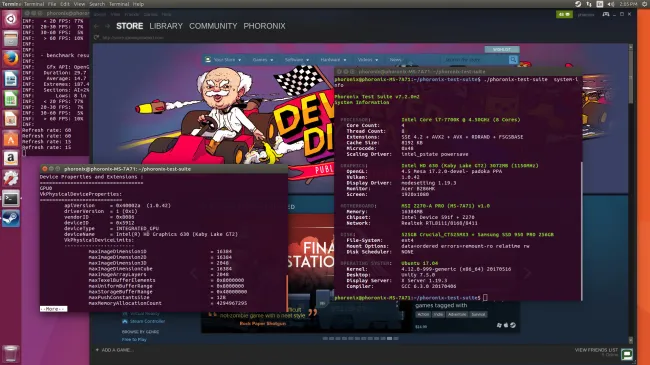Click the clock in top panel
Viewport: 650px width, 365px height.
coord(628,4)
